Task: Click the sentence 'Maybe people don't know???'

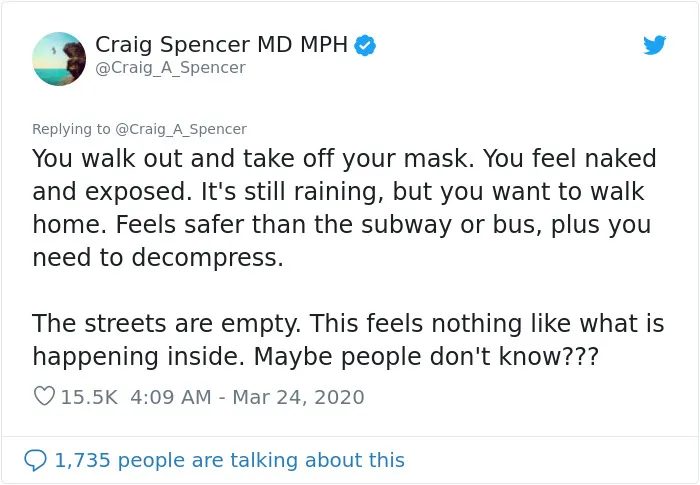Action: pos(426,357)
